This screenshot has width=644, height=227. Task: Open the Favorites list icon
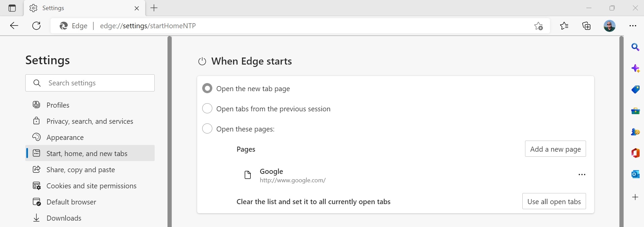tap(564, 26)
